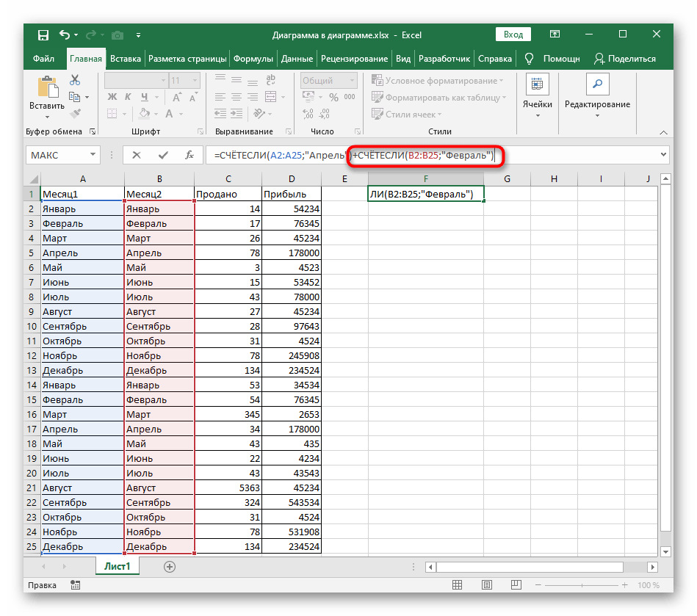Click the Undo arrow icon
The height and width of the screenshot is (616, 697).
pos(65,35)
